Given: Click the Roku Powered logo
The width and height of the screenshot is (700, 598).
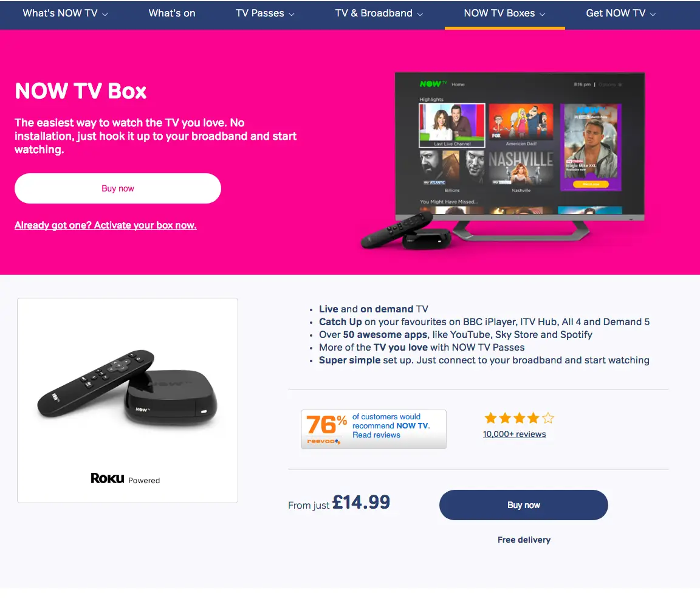Looking at the screenshot, I should click(x=125, y=478).
